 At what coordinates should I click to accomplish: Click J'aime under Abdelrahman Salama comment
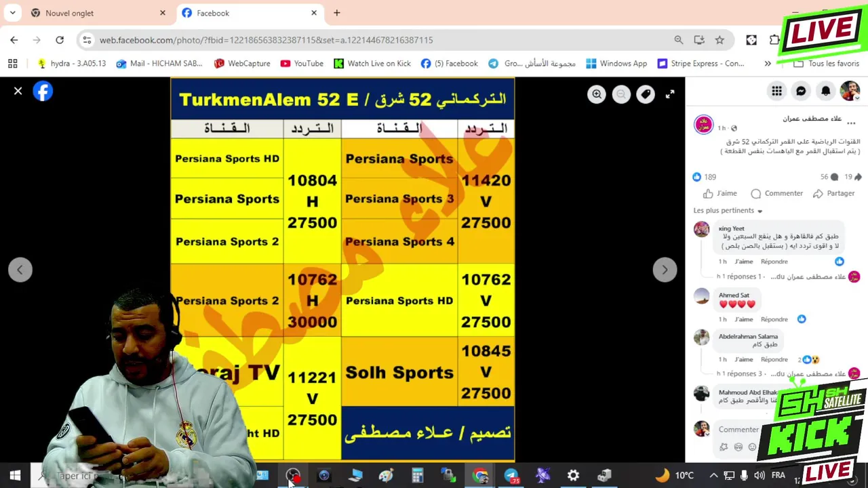(x=744, y=360)
